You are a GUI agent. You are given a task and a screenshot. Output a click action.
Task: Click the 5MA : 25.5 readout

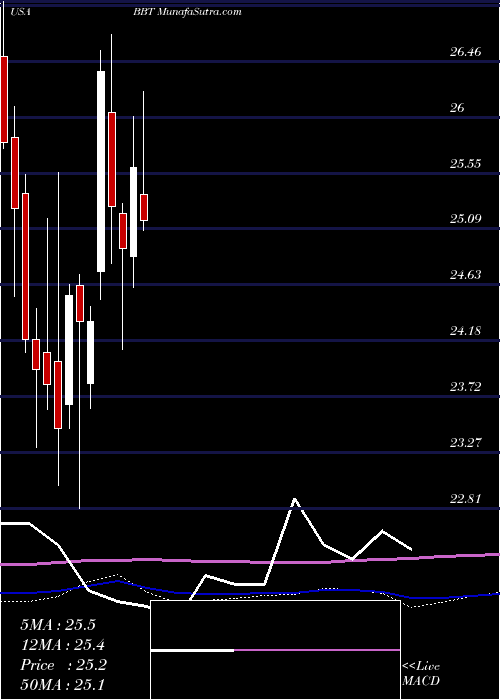point(58,625)
